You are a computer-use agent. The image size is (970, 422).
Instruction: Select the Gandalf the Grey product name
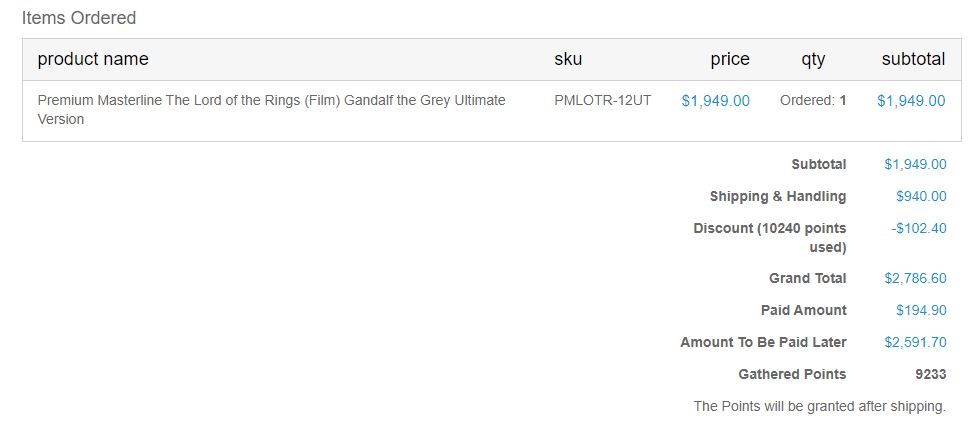pos(272,110)
